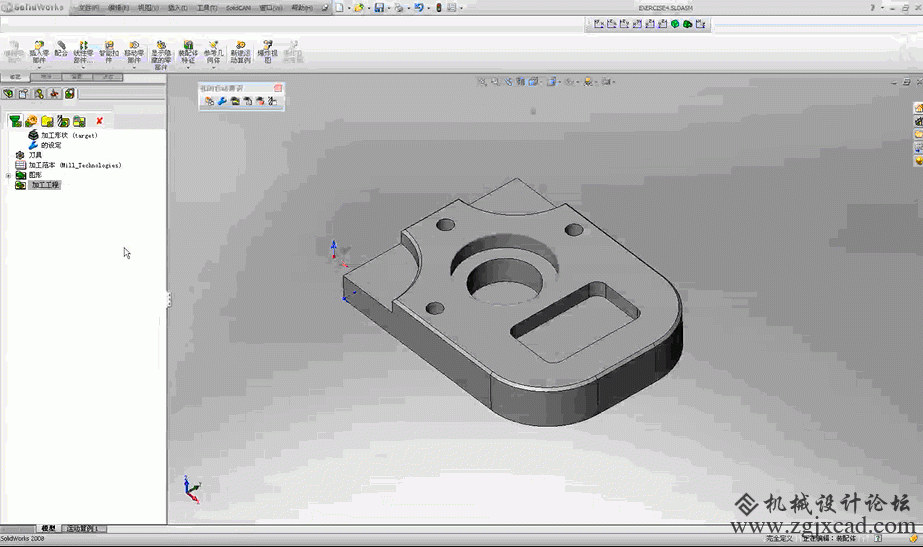Open the 编辑 (Edit) menu
Screen dimensions: 923x547
[x=118, y=8]
